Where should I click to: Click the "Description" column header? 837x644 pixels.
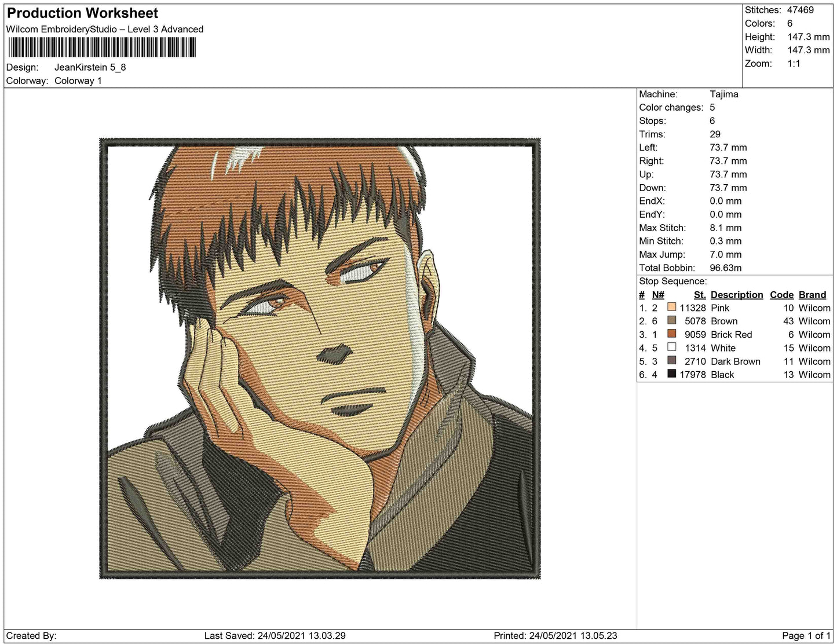737,295
